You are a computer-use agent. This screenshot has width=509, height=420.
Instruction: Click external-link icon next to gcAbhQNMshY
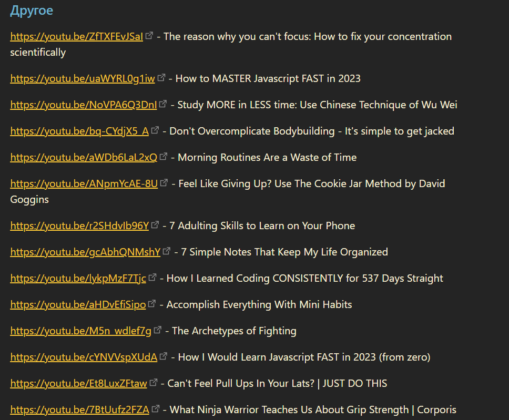click(167, 251)
